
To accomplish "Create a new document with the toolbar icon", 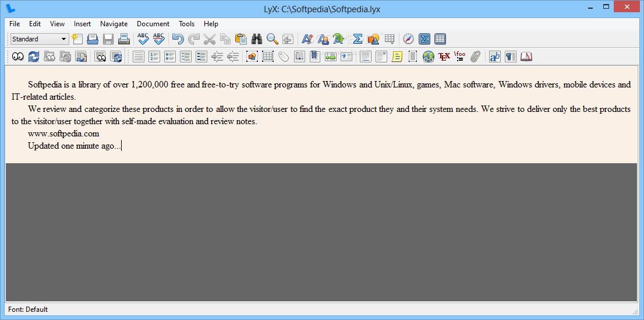I will 77,39.
